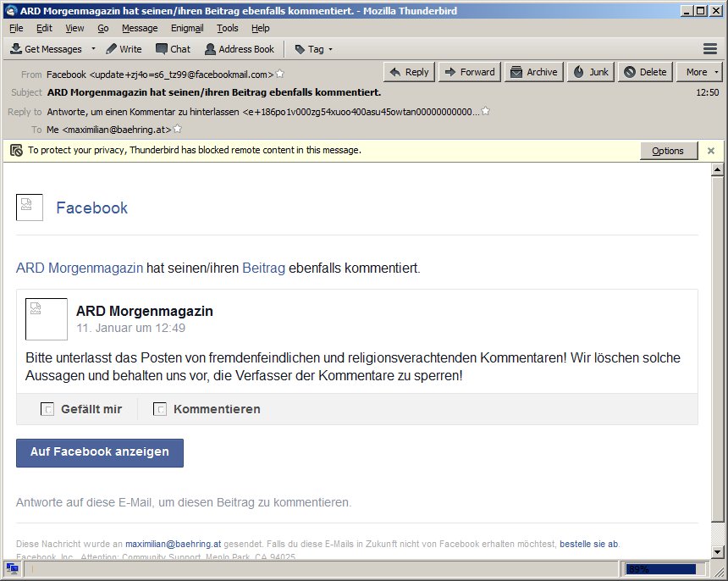Open the Tag dropdown
This screenshot has width=728, height=581.
(313, 49)
